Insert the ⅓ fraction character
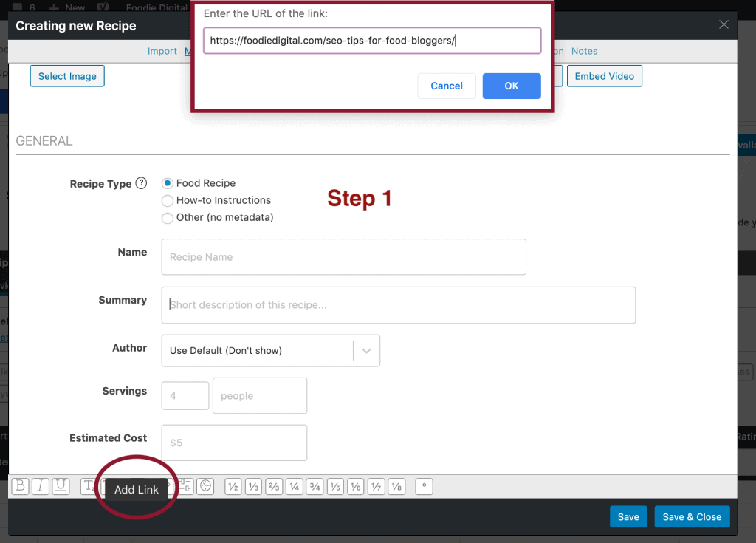This screenshot has width=756, height=543. pyautogui.click(x=254, y=487)
